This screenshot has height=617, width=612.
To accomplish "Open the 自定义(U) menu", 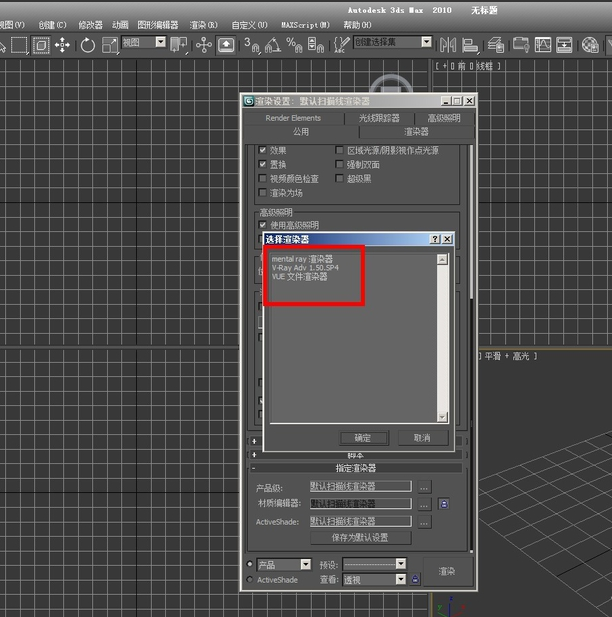I will pyautogui.click(x=250, y=25).
